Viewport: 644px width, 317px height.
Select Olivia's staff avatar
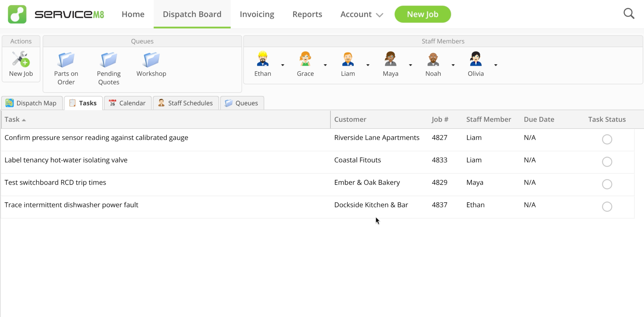475,59
